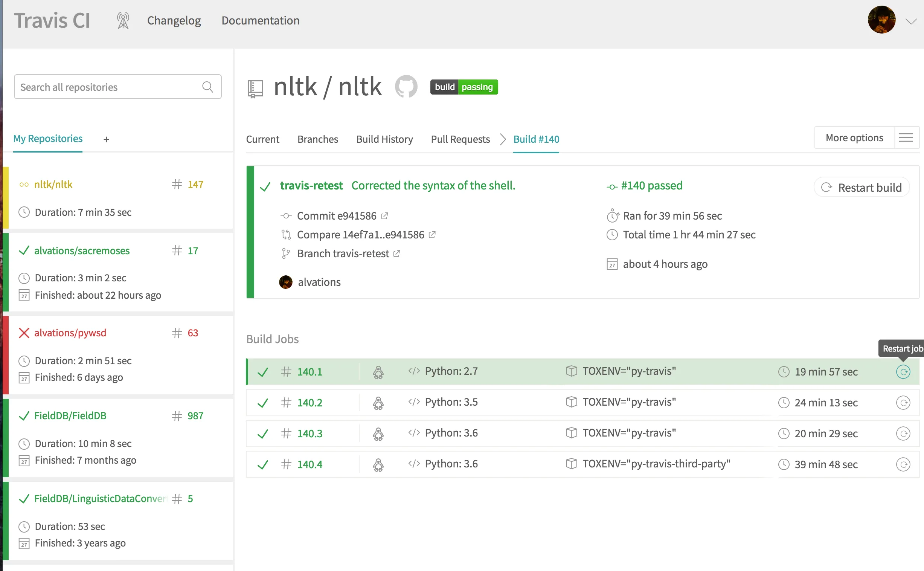Restart job 140.1 using circular icon
This screenshot has width=924, height=571.
point(903,372)
